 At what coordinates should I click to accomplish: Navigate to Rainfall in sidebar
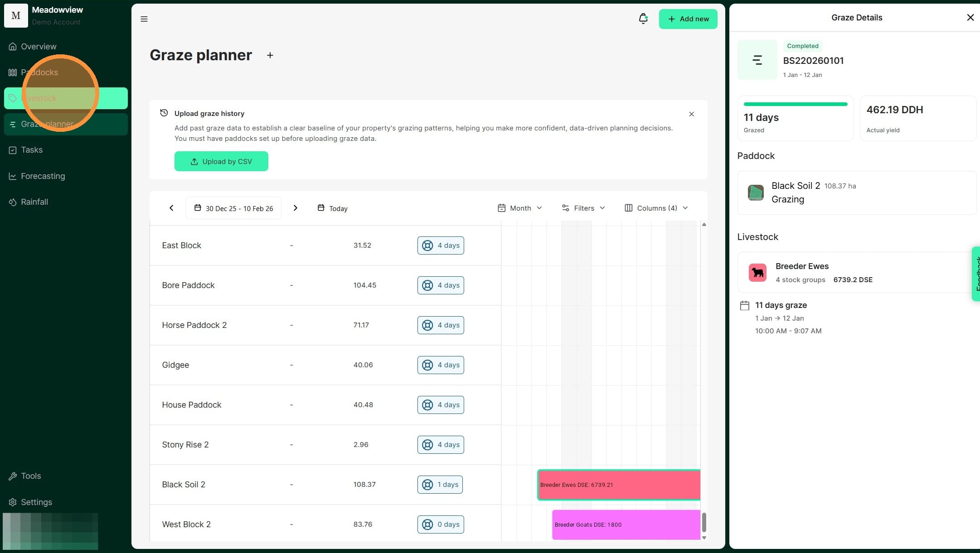[x=34, y=202]
